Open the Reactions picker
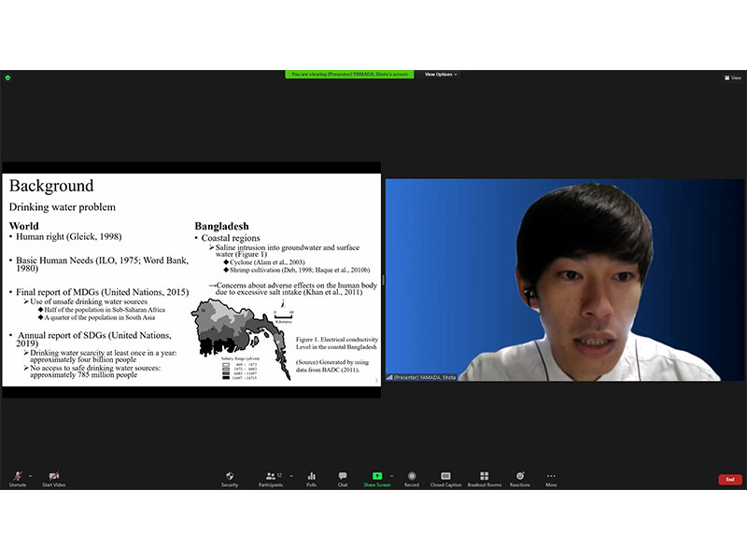 (520, 478)
